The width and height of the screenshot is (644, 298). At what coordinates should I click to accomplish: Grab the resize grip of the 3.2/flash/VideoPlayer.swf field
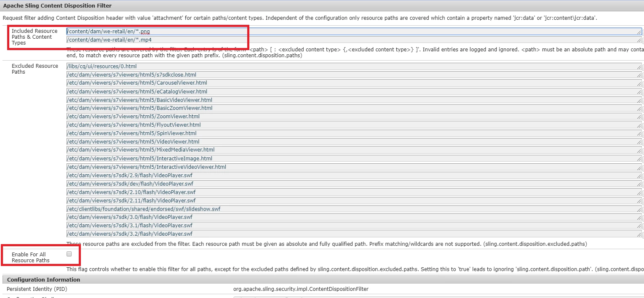tap(639, 235)
